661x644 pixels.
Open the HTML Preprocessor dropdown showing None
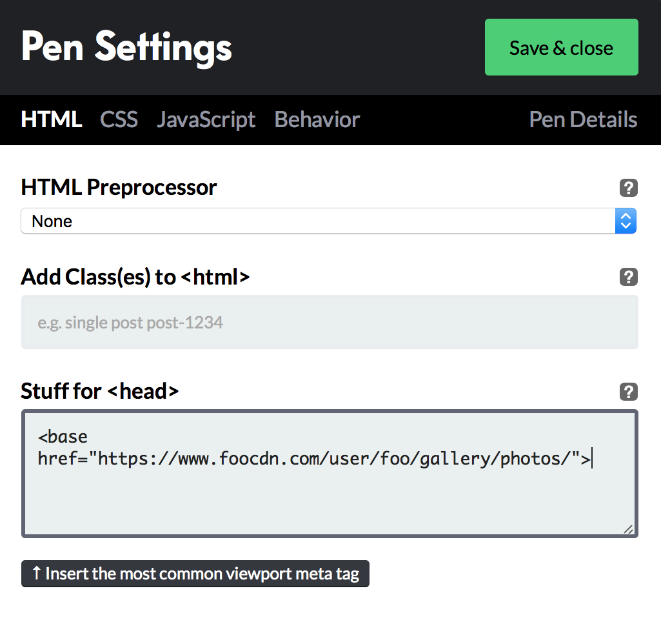click(x=328, y=221)
